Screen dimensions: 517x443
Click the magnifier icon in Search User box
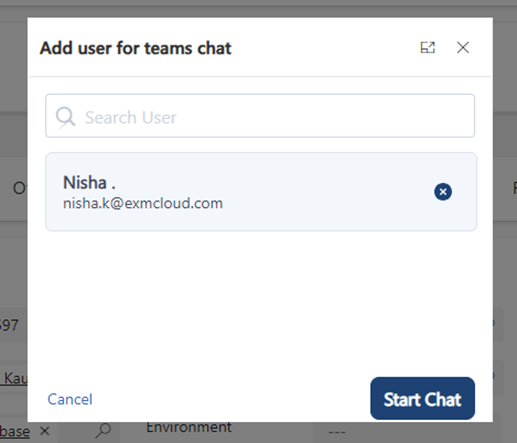coord(65,118)
